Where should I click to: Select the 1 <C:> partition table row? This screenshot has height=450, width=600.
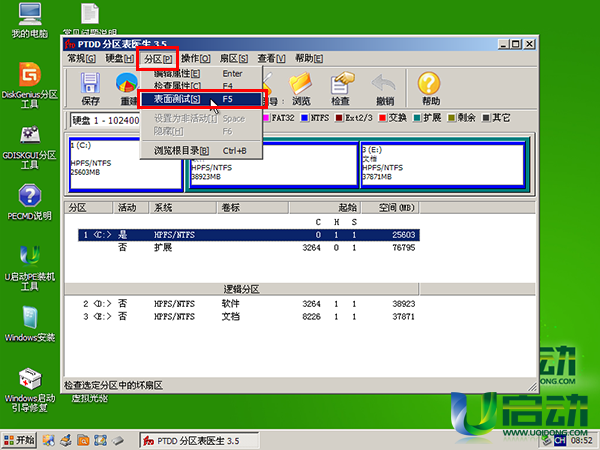pyautogui.click(x=249, y=235)
